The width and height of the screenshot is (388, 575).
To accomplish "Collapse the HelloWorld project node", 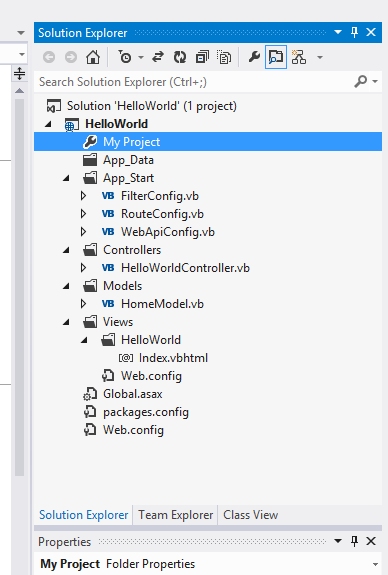I will pyautogui.click(x=48, y=124).
